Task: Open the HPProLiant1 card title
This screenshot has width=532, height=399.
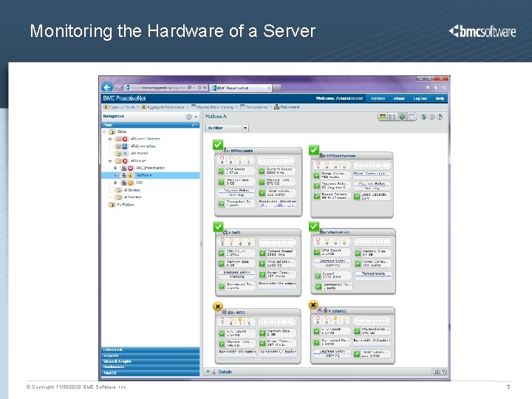Action: click(x=242, y=151)
